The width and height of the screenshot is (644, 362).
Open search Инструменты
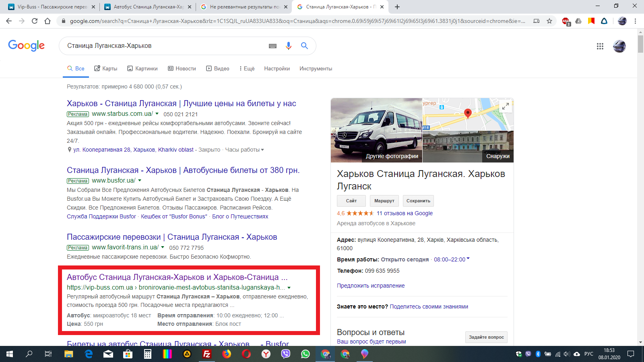point(316,68)
